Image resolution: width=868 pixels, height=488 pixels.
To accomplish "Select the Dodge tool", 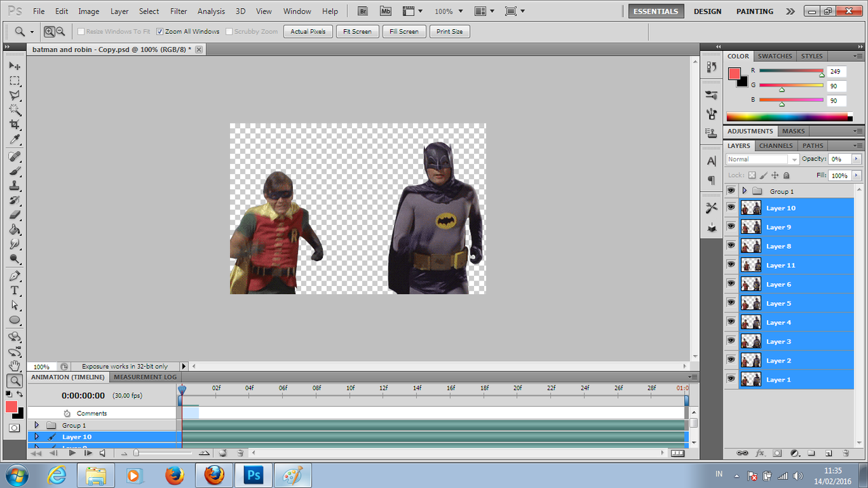I will [x=14, y=260].
